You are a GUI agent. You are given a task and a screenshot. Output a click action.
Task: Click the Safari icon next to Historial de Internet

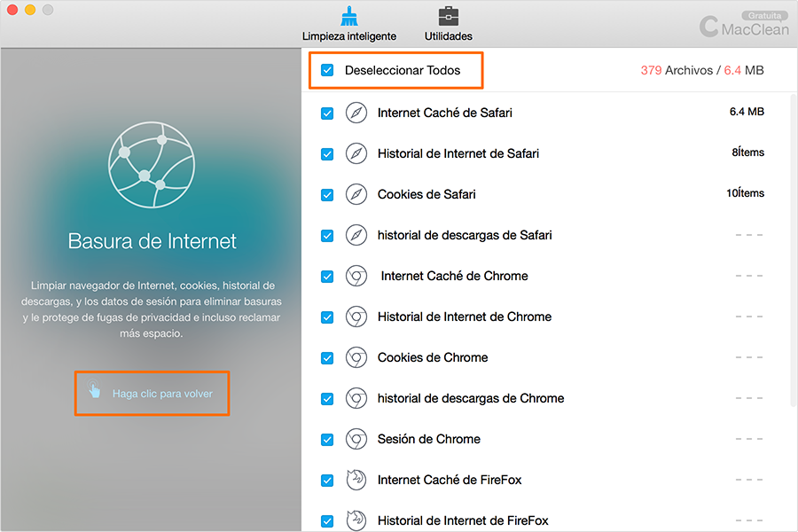point(356,153)
